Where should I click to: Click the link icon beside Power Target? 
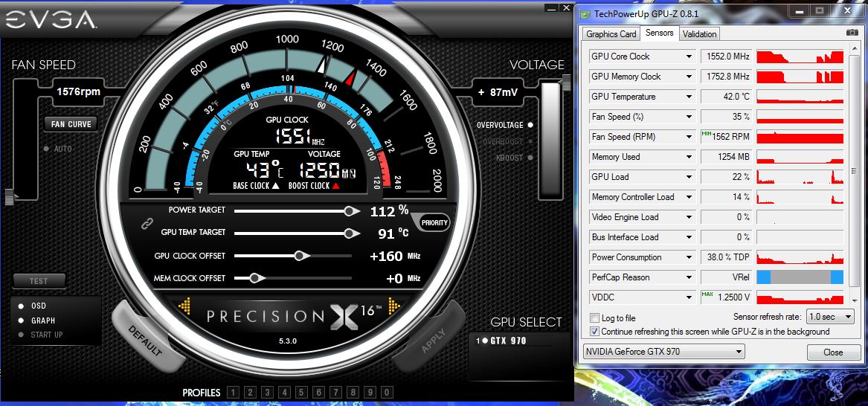tap(147, 223)
